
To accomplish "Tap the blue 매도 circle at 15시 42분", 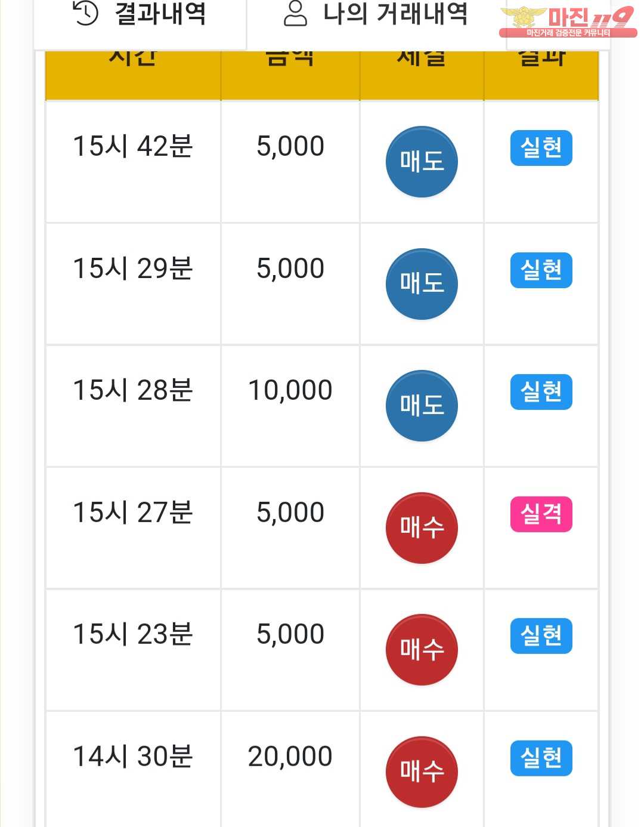I will point(422,162).
